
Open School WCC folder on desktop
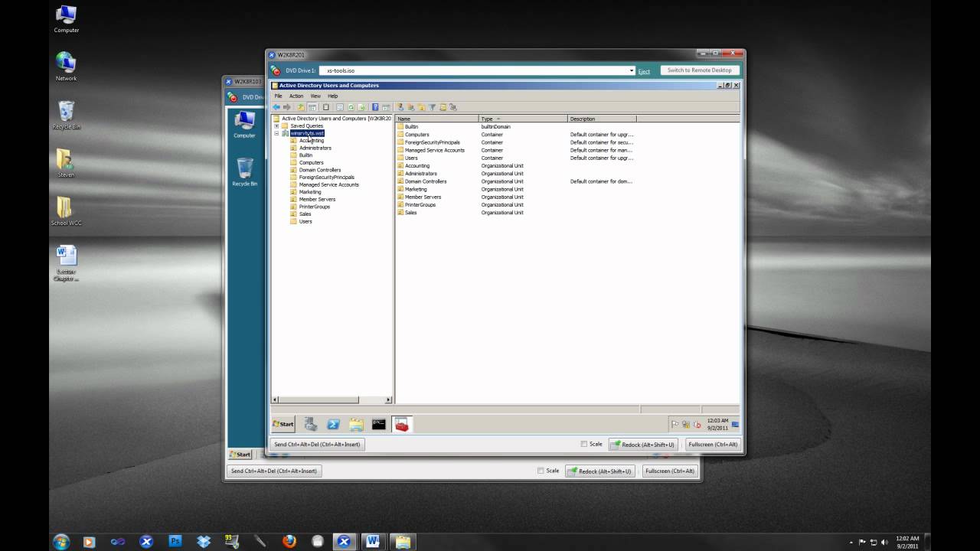[x=66, y=211]
